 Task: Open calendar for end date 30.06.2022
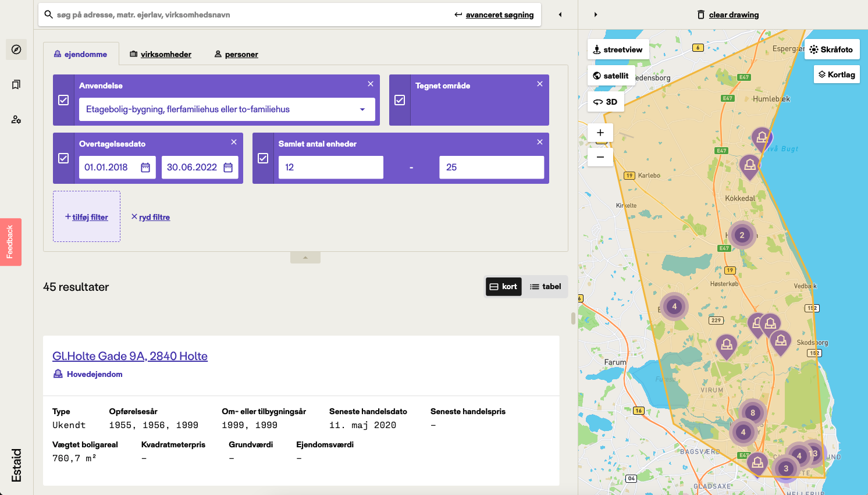pos(228,168)
